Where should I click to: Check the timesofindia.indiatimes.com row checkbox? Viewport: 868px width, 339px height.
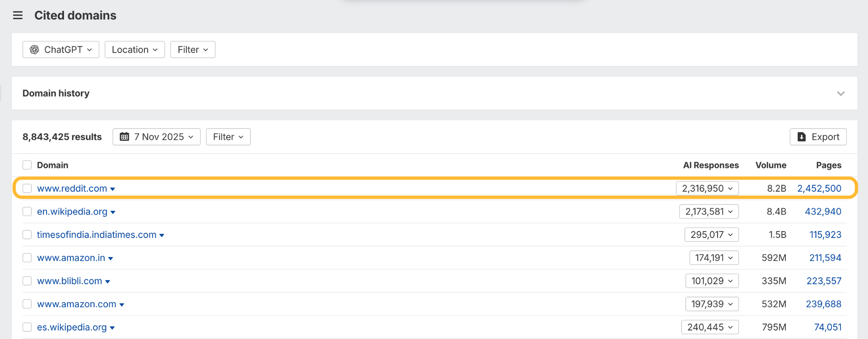click(x=27, y=234)
